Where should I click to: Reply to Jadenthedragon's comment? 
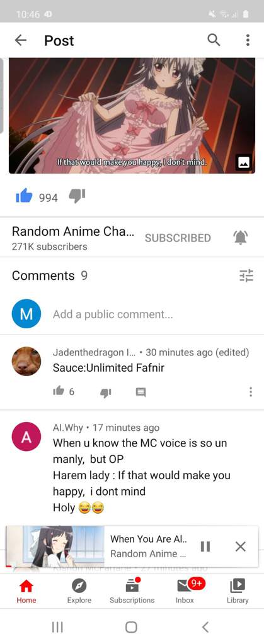coord(141,392)
